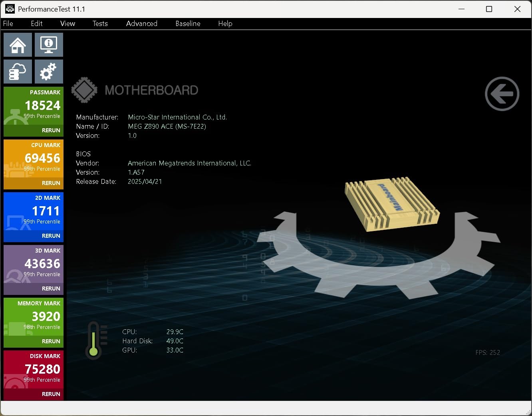Close the PerformanceTest window
This screenshot has height=416, width=532.
[x=517, y=9]
